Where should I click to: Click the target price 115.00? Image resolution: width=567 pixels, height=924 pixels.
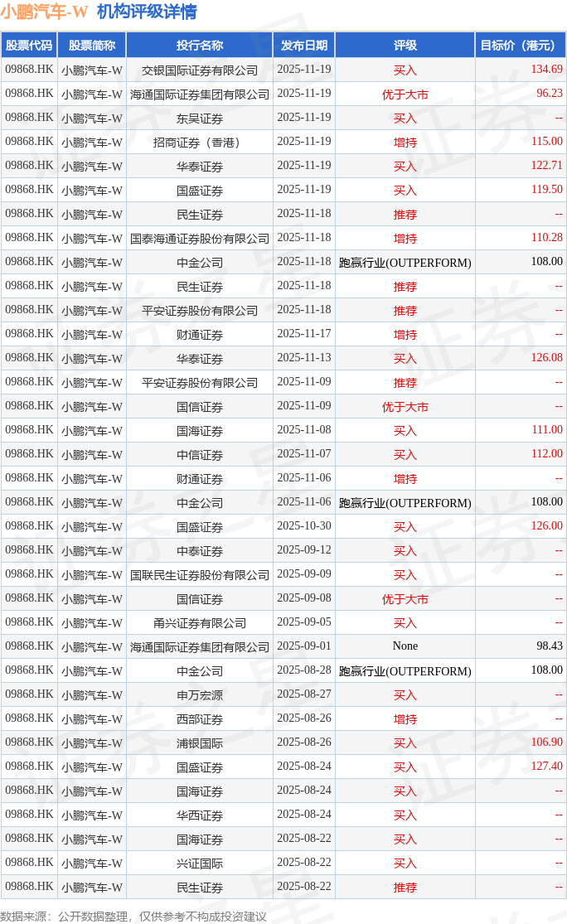546,142
